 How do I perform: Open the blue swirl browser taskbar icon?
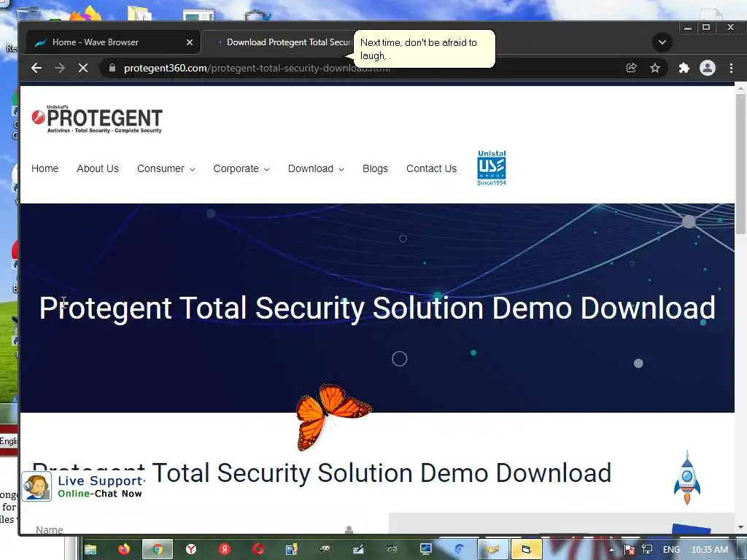point(460,550)
